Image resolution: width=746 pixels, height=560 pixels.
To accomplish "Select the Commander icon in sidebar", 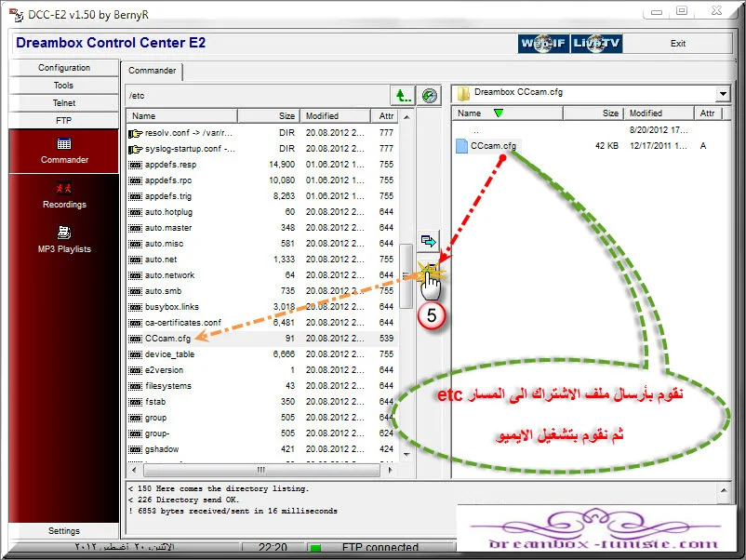I will click(64, 144).
